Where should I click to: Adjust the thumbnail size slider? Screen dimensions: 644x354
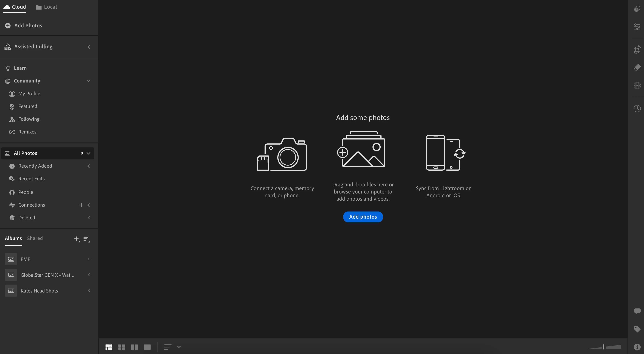coord(604,347)
